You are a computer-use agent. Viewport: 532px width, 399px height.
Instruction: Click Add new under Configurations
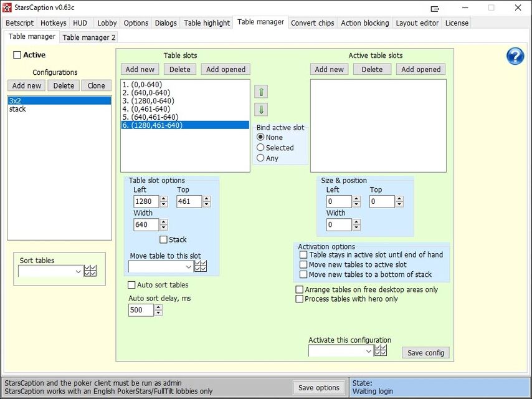[26, 85]
